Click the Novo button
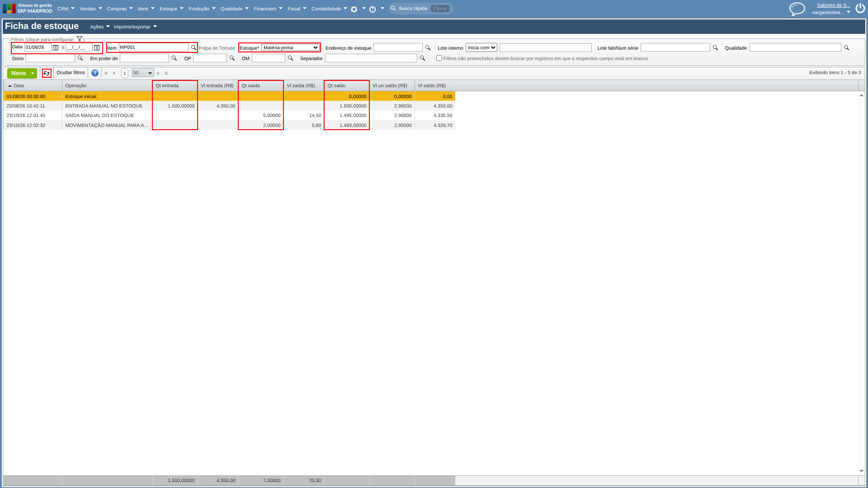The image size is (868, 488). tap(18, 73)
